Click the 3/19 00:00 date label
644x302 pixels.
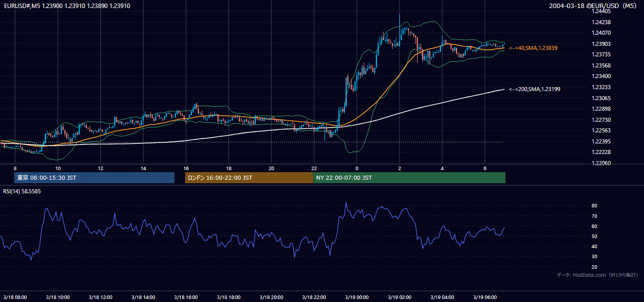[x=357, y=297]
